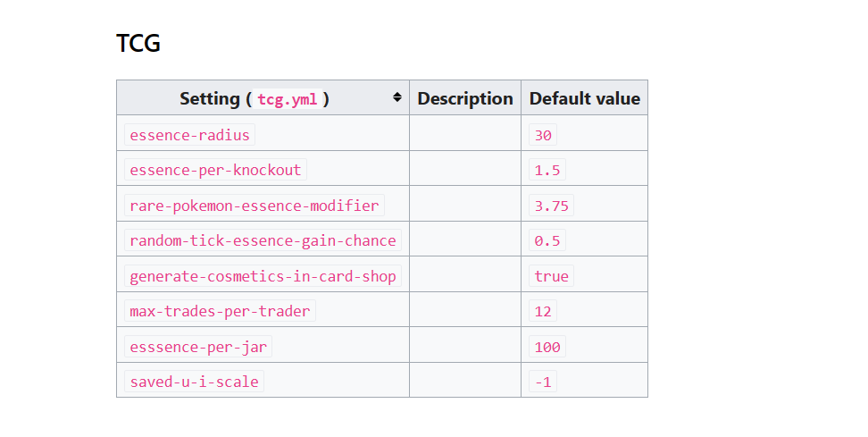Click default value 12
This screenshot has height=437, width=868.
(x=543, y=311)
